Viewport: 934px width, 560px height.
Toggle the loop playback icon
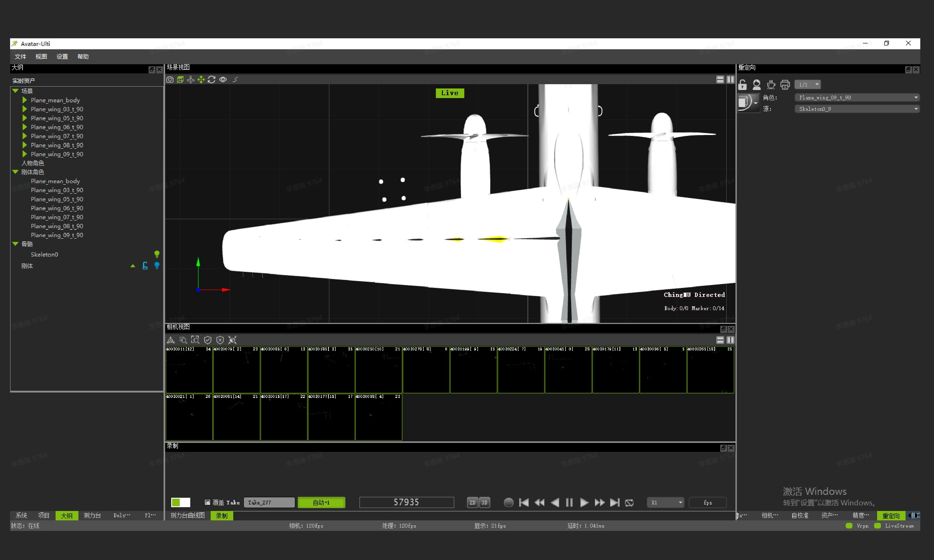pos(629,502)
